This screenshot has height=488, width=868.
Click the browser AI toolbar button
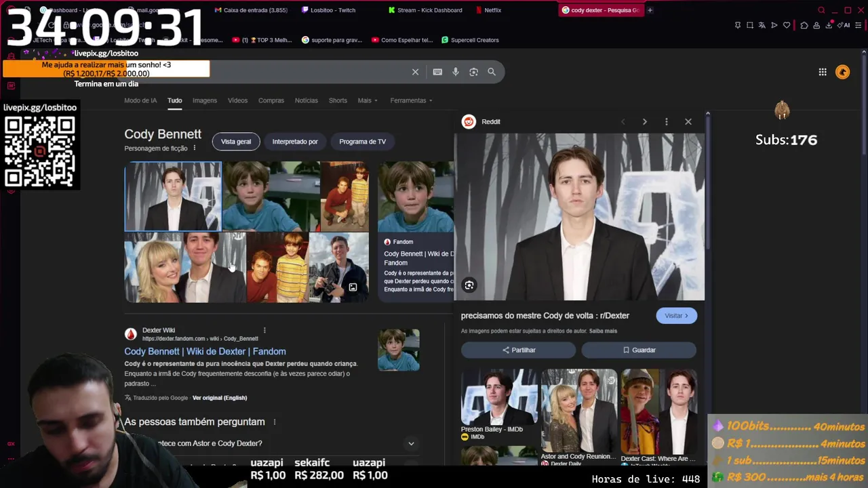(x=844, y=25)
